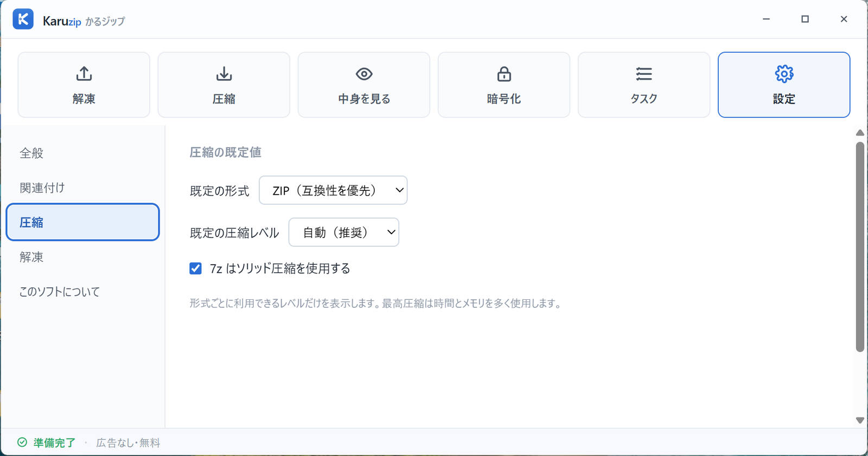Image resolution: width=868 pixels, height=456 pixels.
Task: Open the タスク list tab
Action: click(x=643, y=85)
